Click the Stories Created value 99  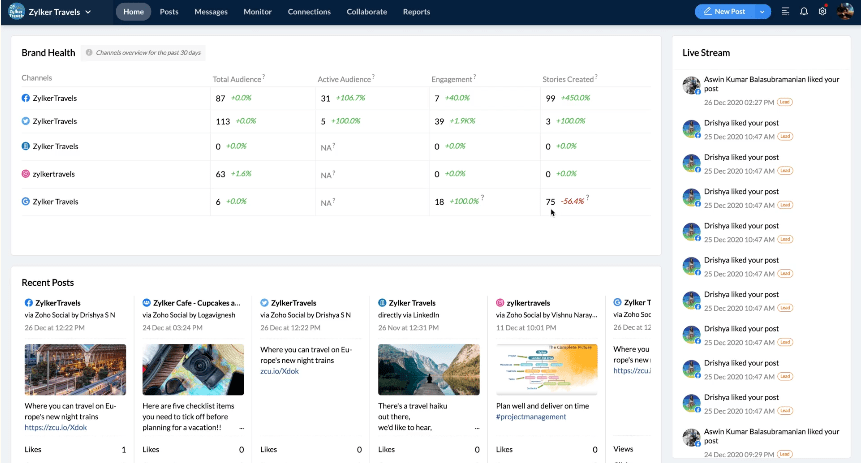tap(551, 98)
